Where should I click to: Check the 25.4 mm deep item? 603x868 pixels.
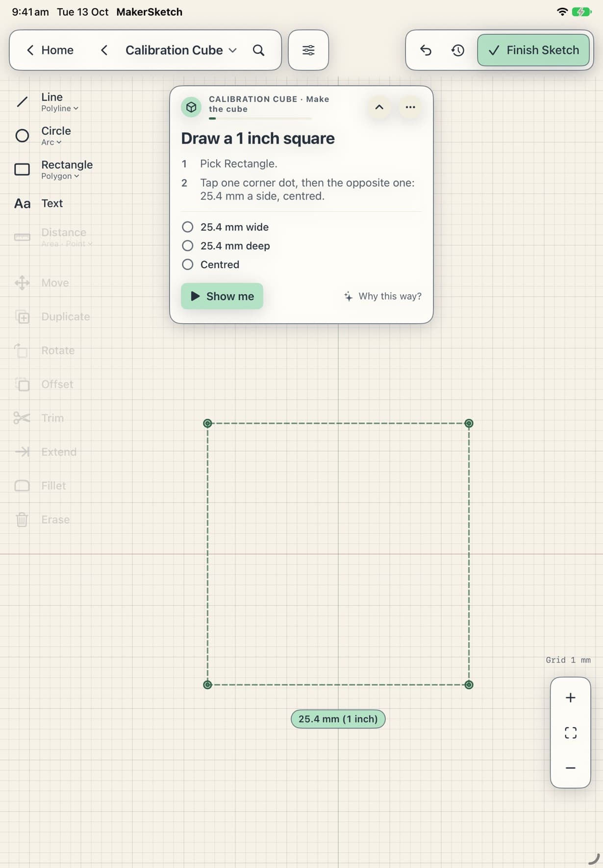tap(187, 246)
